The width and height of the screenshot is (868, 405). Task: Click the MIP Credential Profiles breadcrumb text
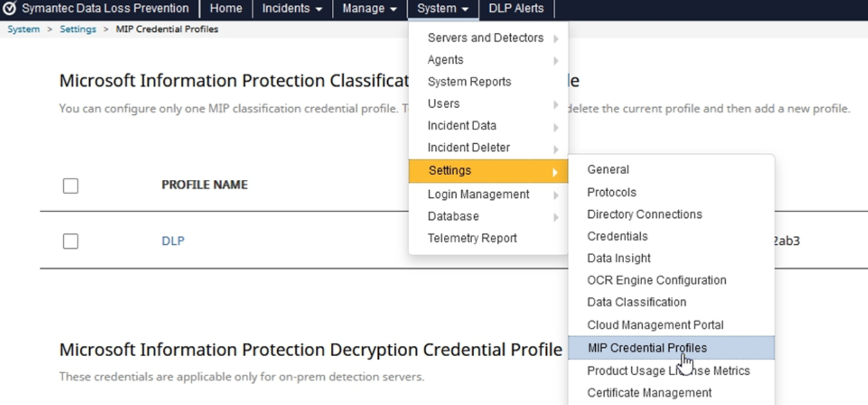click(x=167, y=29)
